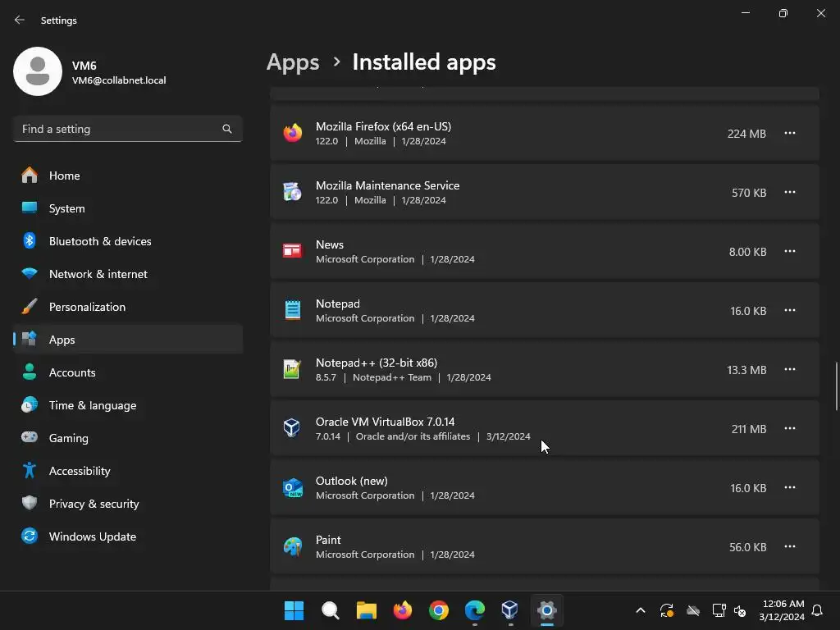Open Windows Update settings page
840x630 pixels.
[92, 536]
